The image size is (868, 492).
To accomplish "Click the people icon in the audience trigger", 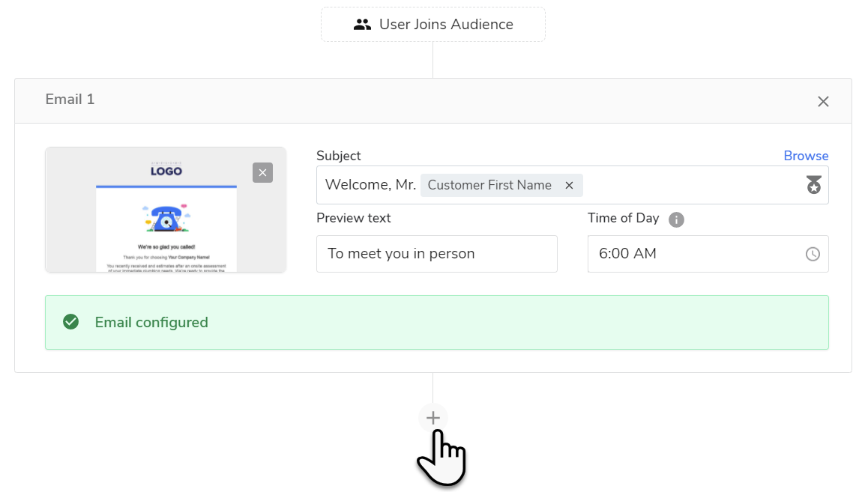I will point(362,25).
